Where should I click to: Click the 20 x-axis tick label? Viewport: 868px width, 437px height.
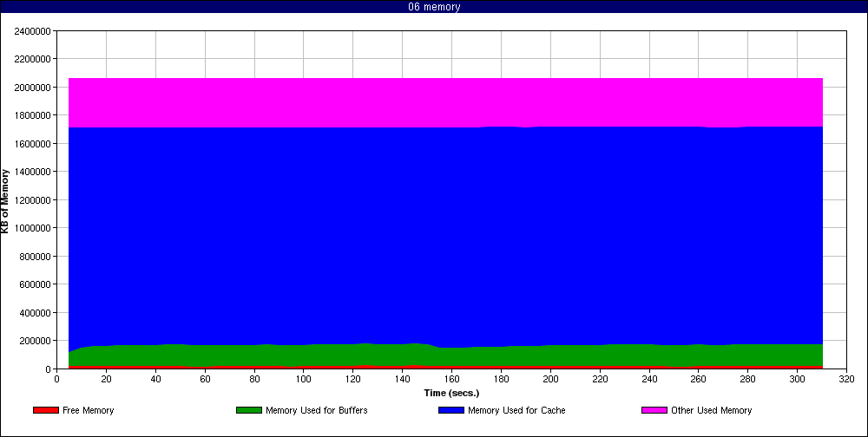coord(106,379)
